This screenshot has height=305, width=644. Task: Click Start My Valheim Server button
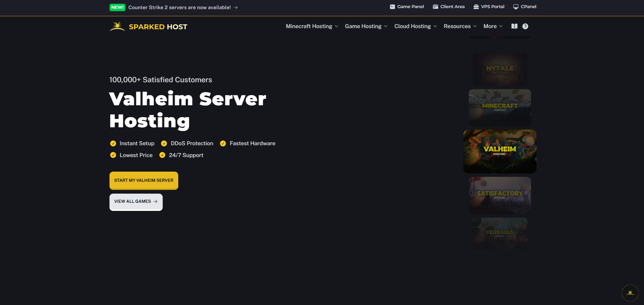[x=144, y=180]
